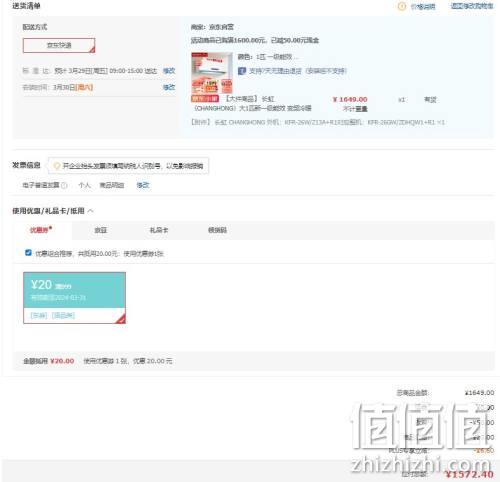
Task: Click the info icon next to 电子普通发票
Action: point(64,185)
